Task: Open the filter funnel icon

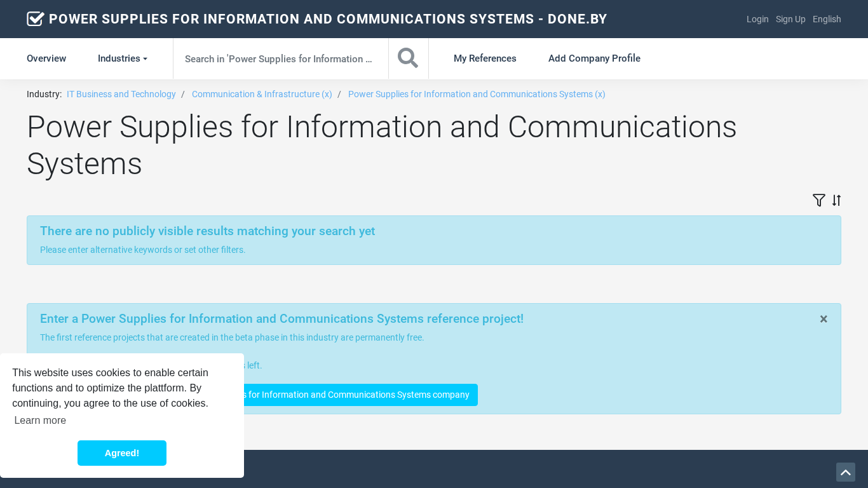Action: [818, 200]
